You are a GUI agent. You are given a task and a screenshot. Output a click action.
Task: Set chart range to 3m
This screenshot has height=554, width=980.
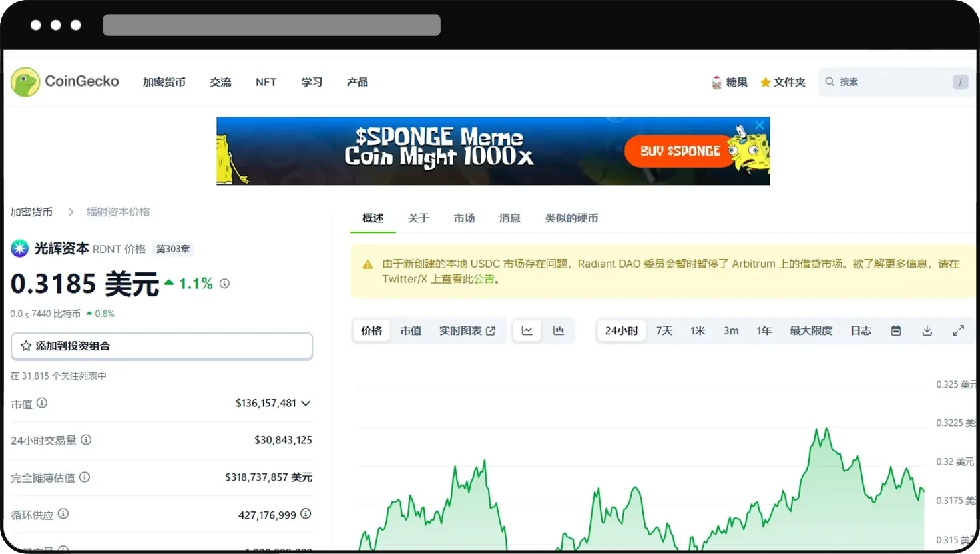[731, 331]
